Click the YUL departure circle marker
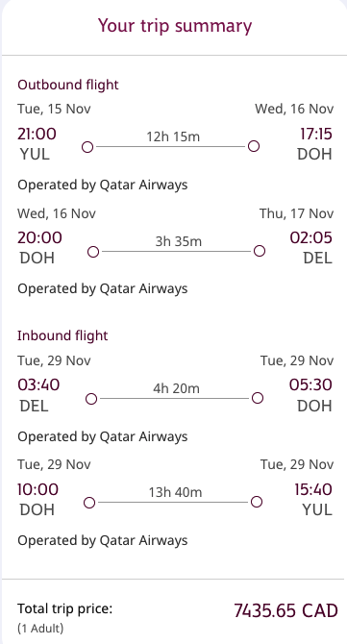 coord(87,147)
